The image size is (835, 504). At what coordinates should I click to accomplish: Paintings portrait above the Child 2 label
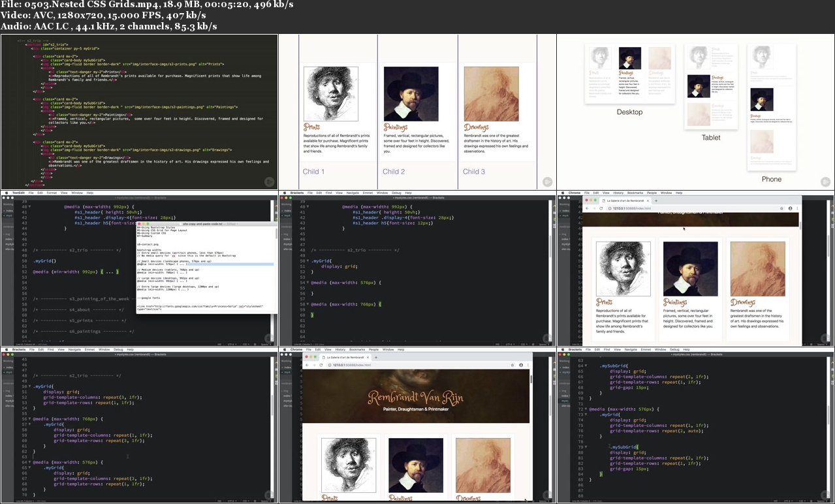pos(411,93)
